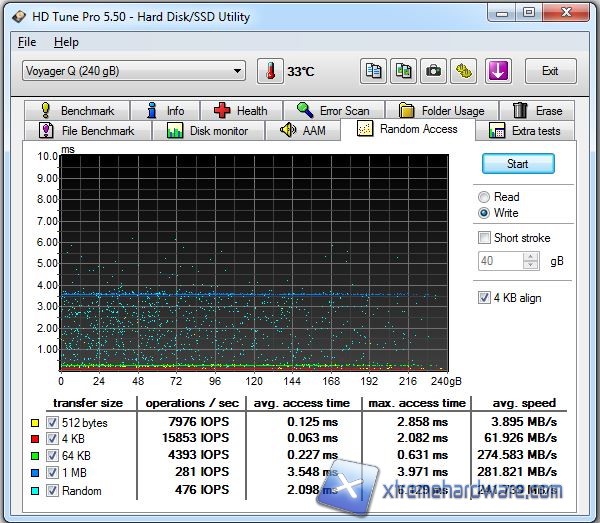
Task: Click the Exit button
Action: [x=549, y=71]
